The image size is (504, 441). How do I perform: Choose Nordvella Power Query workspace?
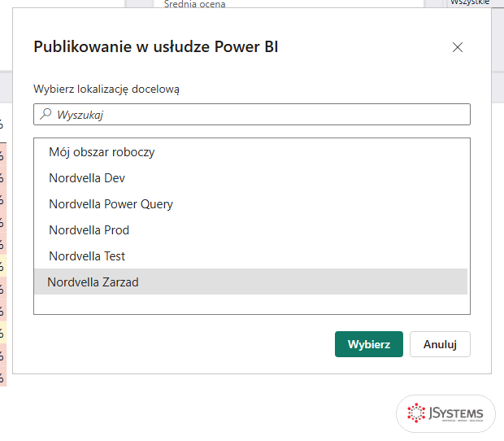pyautogui.click(x=250, y=204)
